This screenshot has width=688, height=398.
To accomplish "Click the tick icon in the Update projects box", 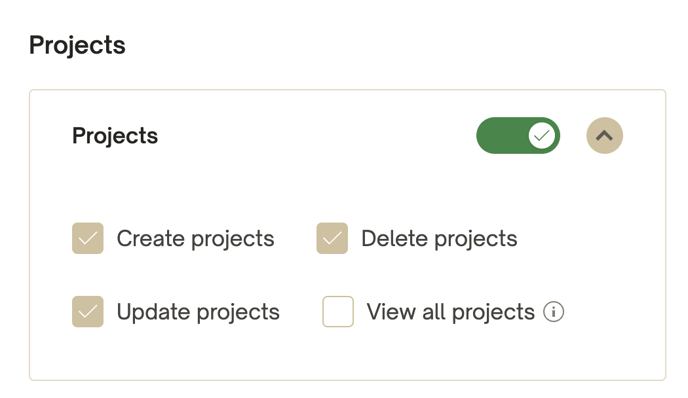I will coord(88,312).
